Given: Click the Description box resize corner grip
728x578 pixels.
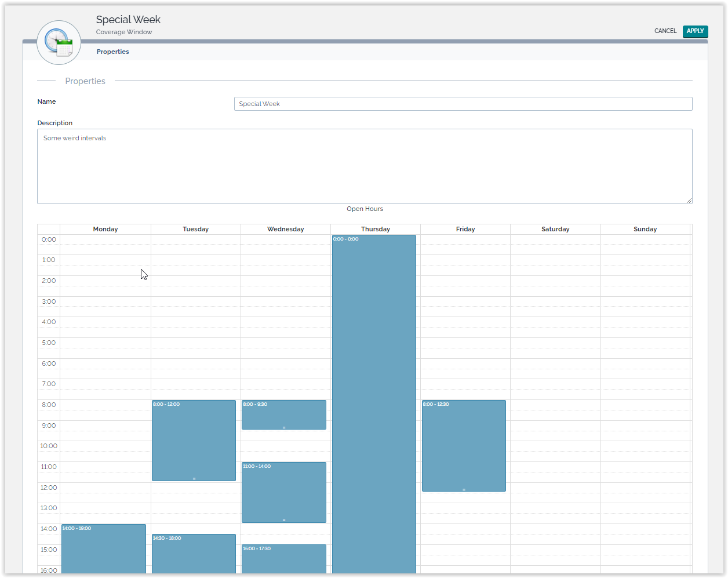Looking at the screenshot, I should click(x=689, y=200).
